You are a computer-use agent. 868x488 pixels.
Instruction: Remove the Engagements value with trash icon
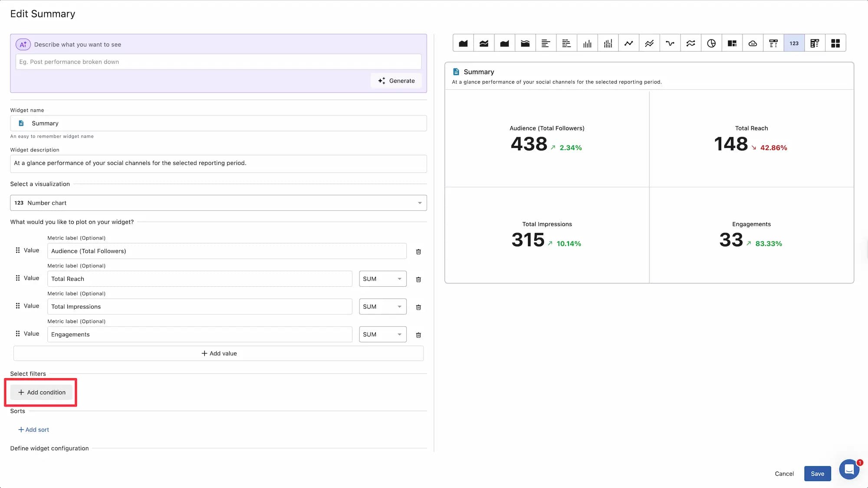[x=418, y=335]
